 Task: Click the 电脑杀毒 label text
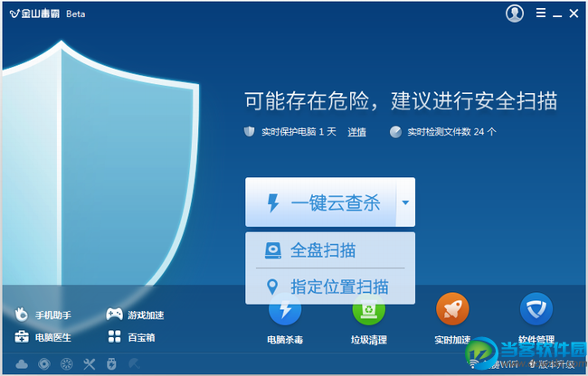(285, 340)
